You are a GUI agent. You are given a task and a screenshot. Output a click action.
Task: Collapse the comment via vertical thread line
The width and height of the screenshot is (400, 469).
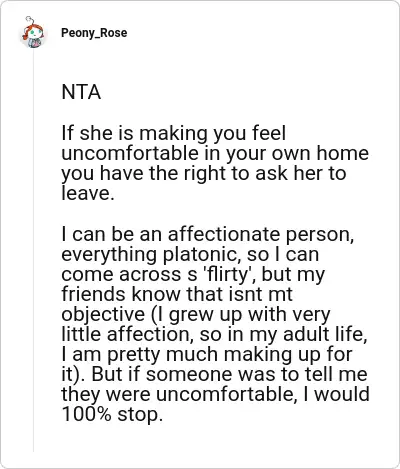click(x=33, y=250)
